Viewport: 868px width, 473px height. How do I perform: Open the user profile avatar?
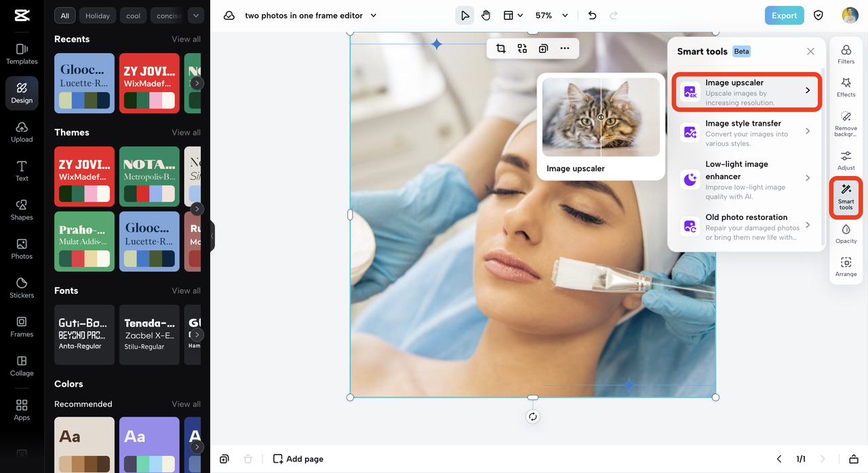850,16
